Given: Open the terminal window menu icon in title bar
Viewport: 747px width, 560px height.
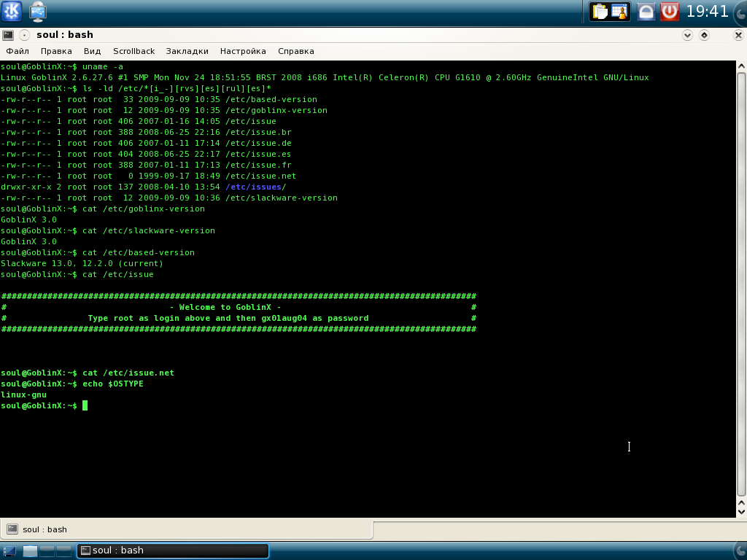Looking at the screenshot, I should click(8, 35).
